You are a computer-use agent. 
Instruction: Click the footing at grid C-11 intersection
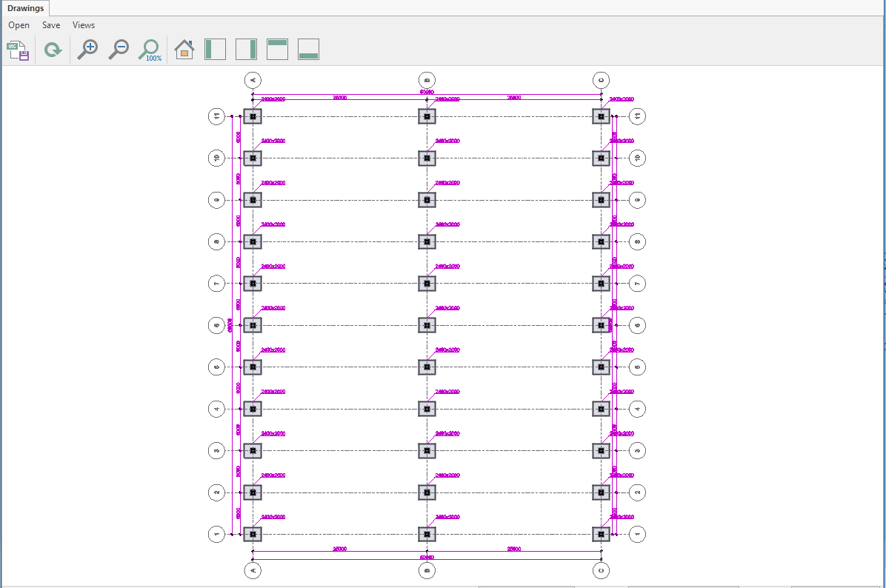[x=601, y=116]
